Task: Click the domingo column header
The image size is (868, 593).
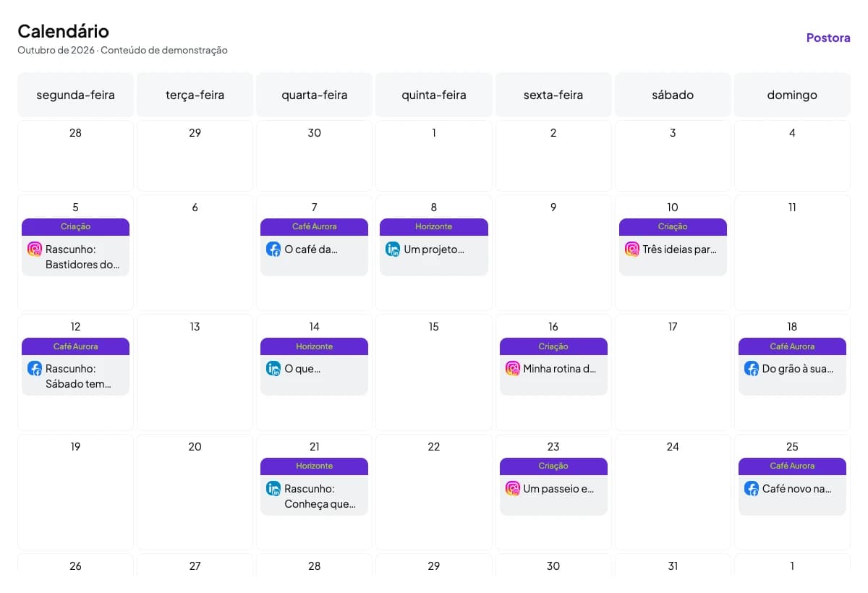Action: click(792, 95)
